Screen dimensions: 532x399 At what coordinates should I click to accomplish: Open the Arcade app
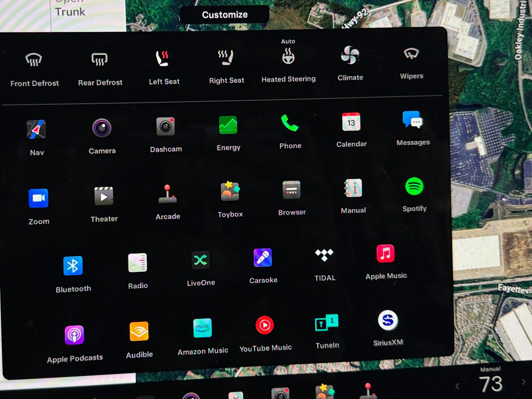pos(167,194)
